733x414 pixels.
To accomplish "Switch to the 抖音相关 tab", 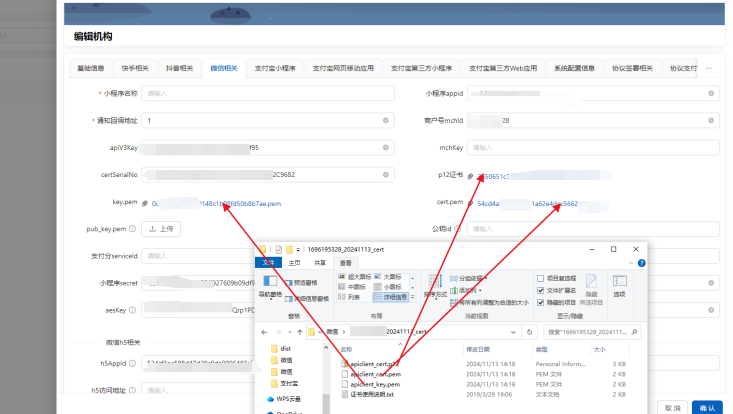I will (x=180, y=68).
